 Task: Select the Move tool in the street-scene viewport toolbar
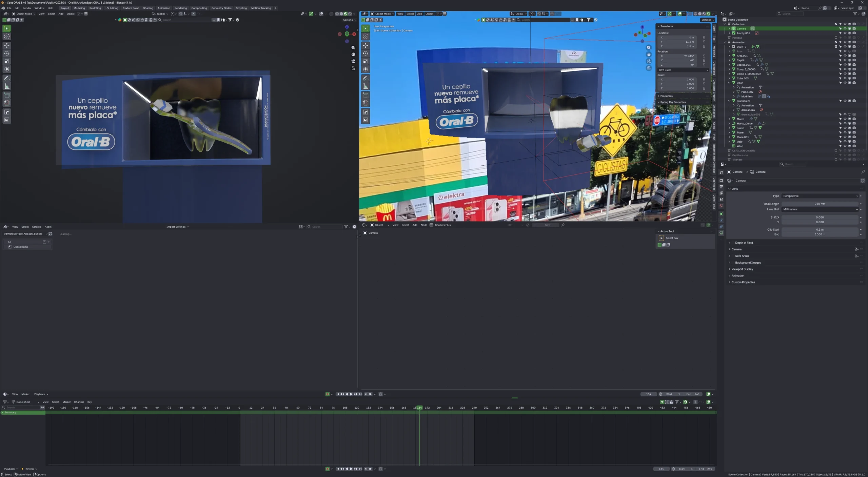pyautogui.click(x=366, y=45)
